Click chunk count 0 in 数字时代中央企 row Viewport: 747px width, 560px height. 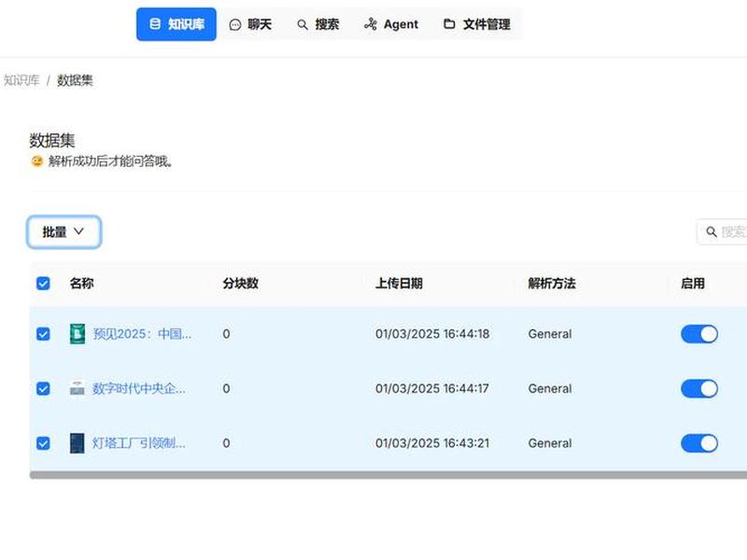point(226,388)
